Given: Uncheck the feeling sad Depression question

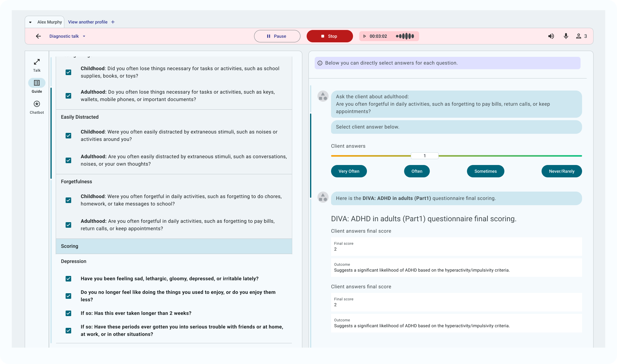Looking at the screenshot, I should [x=68, y=279].
